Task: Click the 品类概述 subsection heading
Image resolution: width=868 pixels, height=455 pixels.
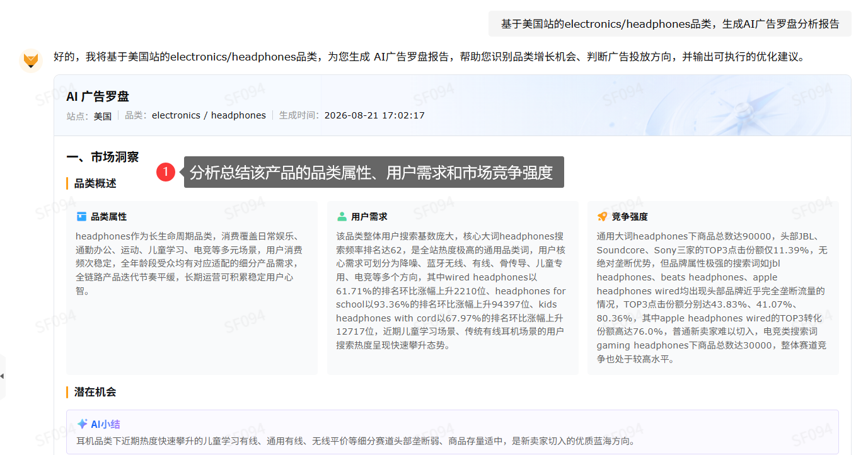Action: [95, 183]
